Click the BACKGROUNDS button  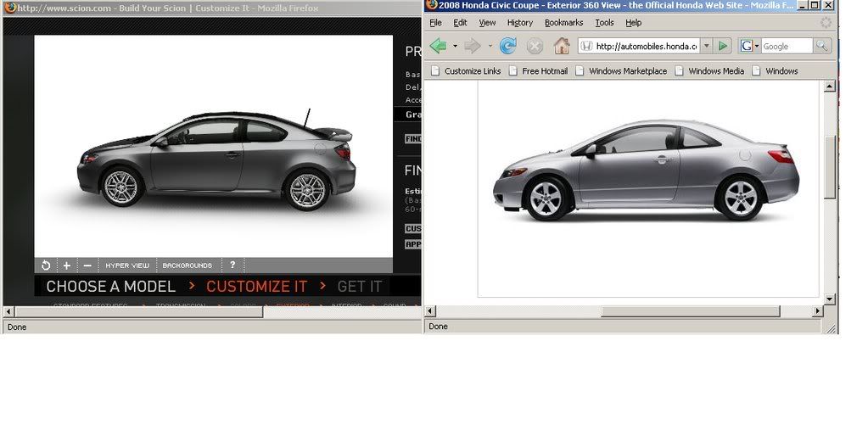click(187, 266)
